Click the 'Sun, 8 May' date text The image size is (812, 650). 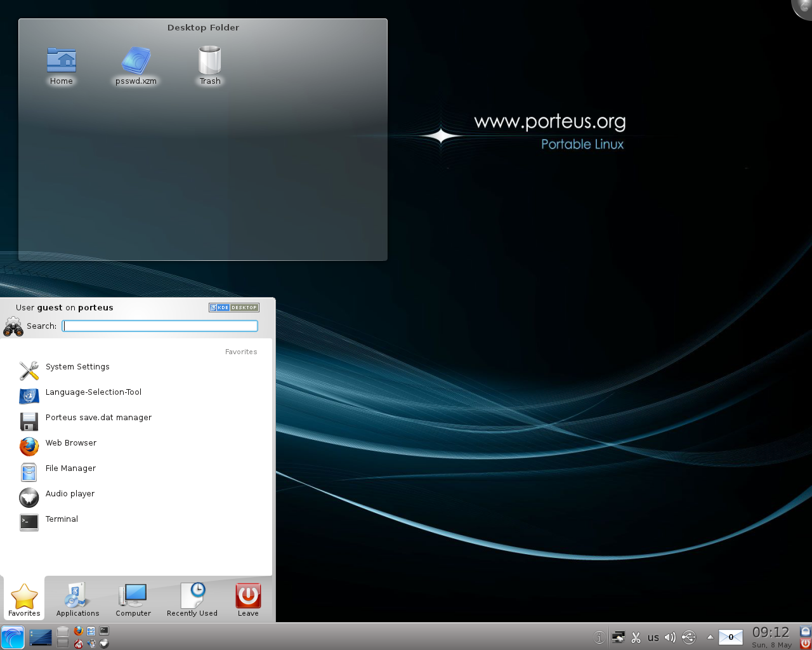(771, 645)
